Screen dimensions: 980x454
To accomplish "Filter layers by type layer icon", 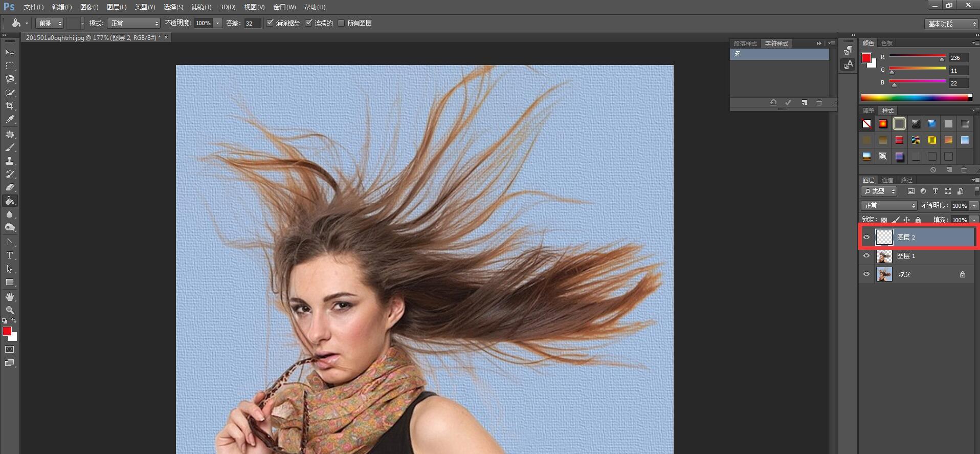I will coord(936,191).
